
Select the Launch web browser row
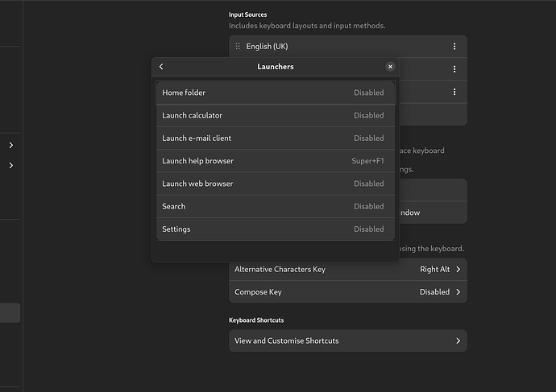(x=275, y=184)
